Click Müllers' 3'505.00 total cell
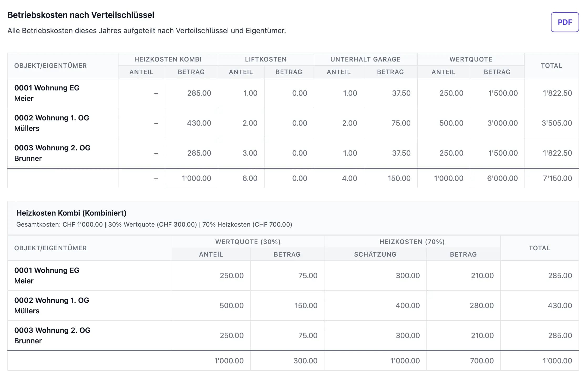This screenshot has height=377, width=588. pyautogui.click(x=556, y=123)
